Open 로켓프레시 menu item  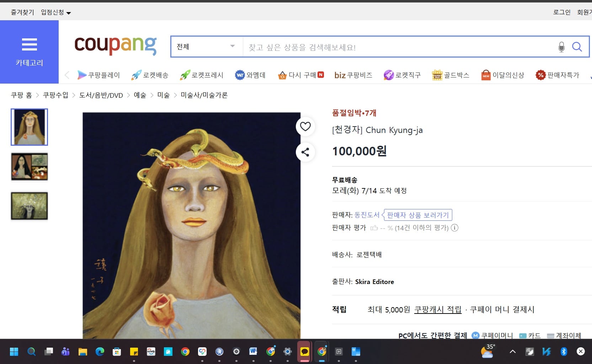click(x=202, y=75)
